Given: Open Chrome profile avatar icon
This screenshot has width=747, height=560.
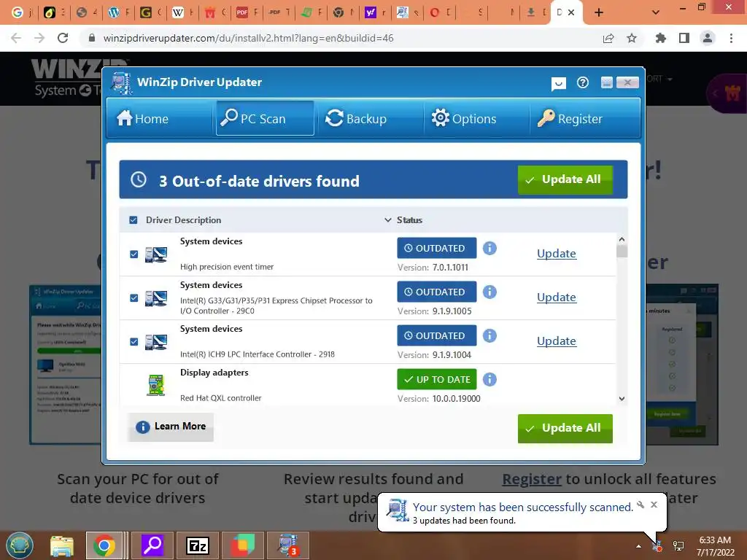Looking at the screenshot, I should coord(708,38).
